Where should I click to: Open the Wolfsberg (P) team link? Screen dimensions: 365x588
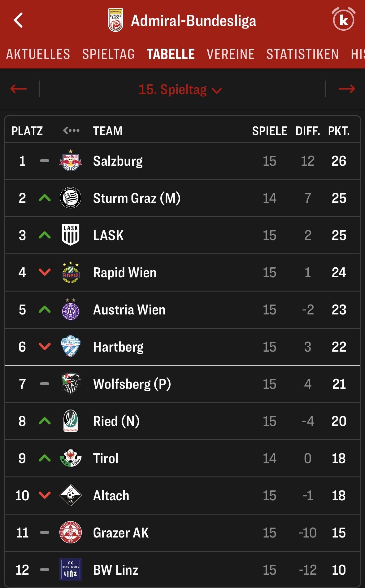point(132,384)
